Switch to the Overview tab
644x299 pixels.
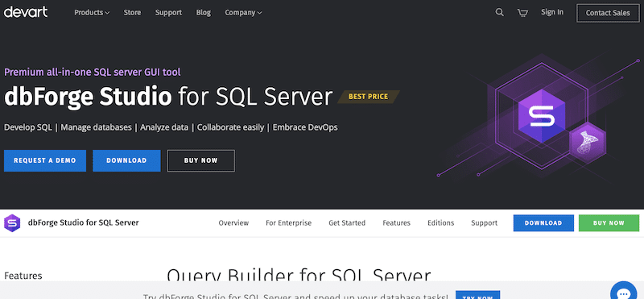point(233,223)
